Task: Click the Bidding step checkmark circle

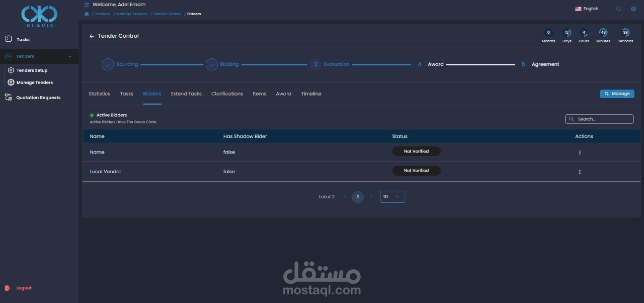Action: [x=212, y=64]
